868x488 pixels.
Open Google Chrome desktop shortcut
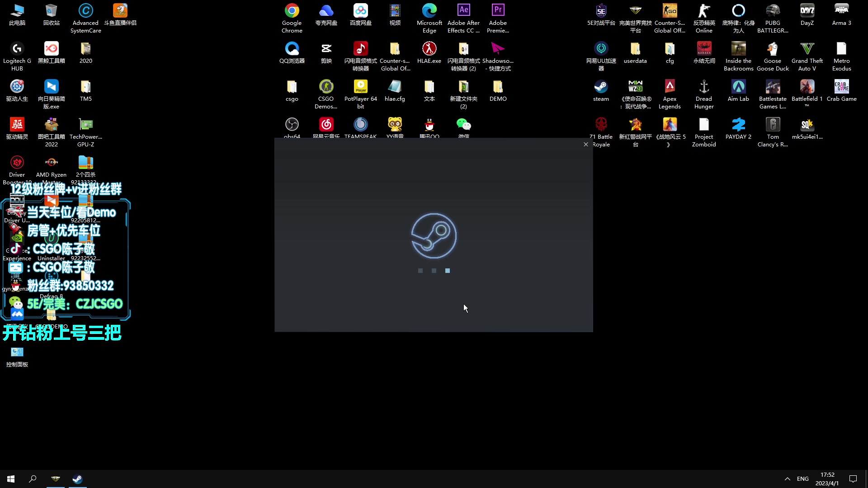[x=292, y=11]
